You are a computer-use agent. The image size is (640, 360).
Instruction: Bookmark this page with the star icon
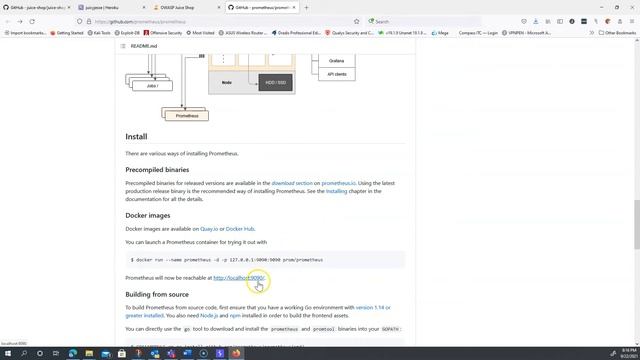(x=356, y=21)
